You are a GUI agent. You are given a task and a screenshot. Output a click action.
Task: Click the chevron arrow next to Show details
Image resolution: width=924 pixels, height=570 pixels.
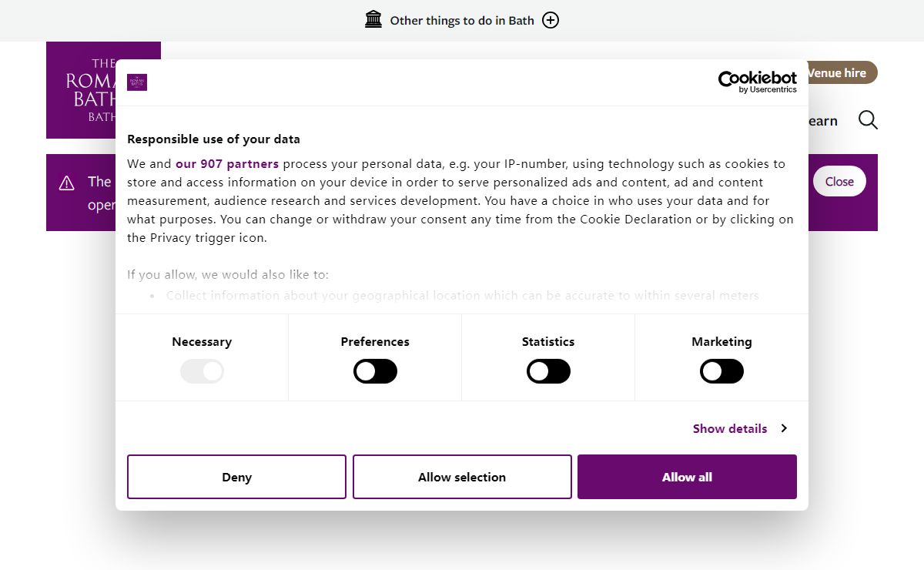click(x=784, y=428)
